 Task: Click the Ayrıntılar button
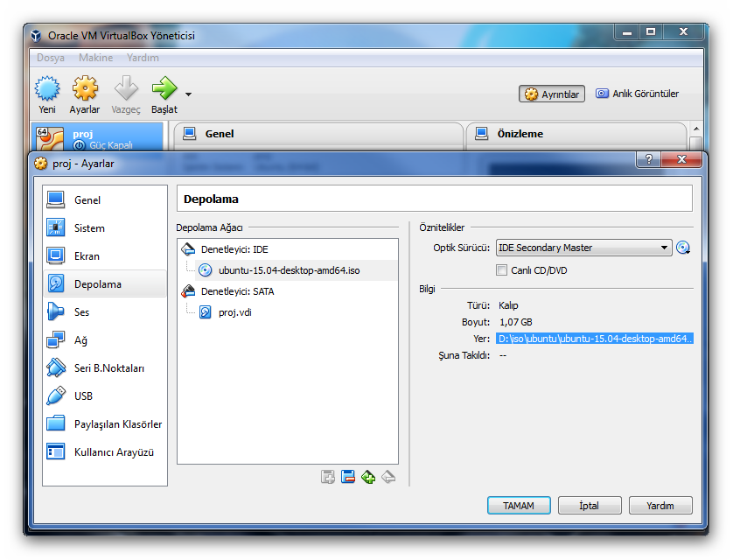pyautogui.click(x=552, y=94)
